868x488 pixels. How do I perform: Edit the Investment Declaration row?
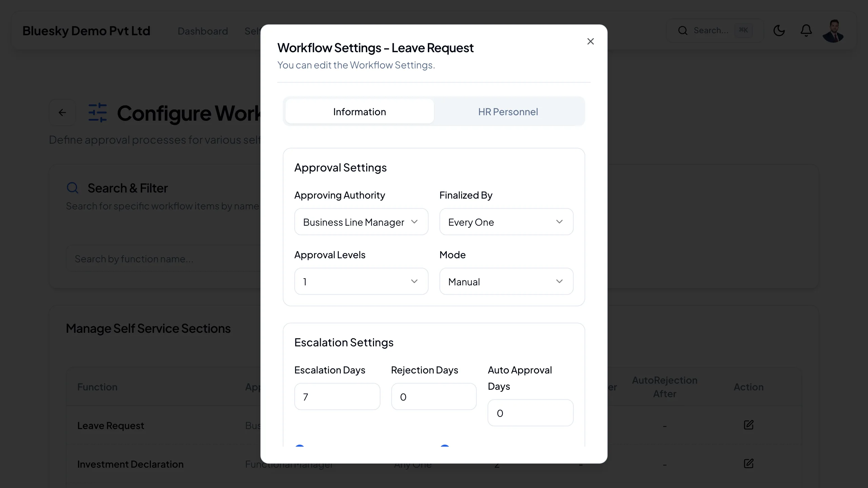pos(748,464)
